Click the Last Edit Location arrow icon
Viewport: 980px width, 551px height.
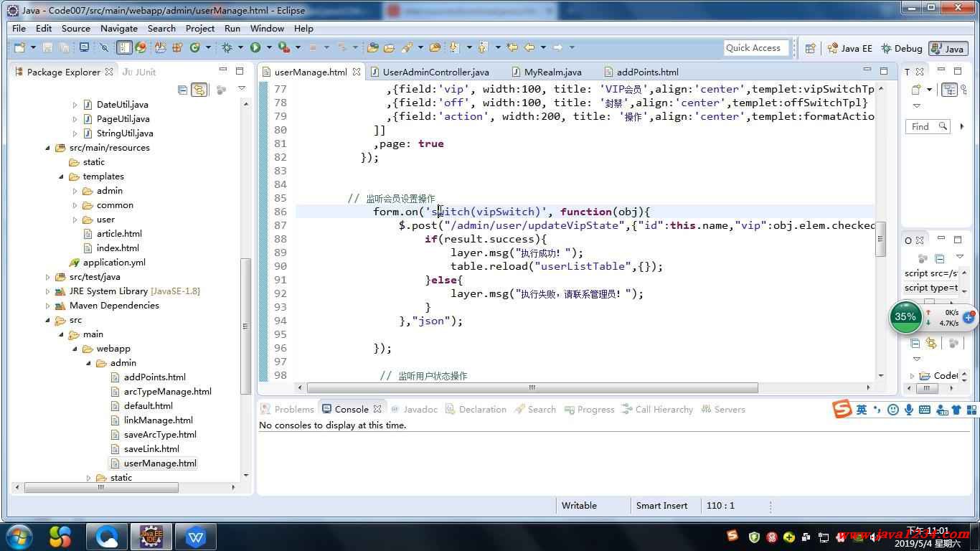click(x=512, y=47)
